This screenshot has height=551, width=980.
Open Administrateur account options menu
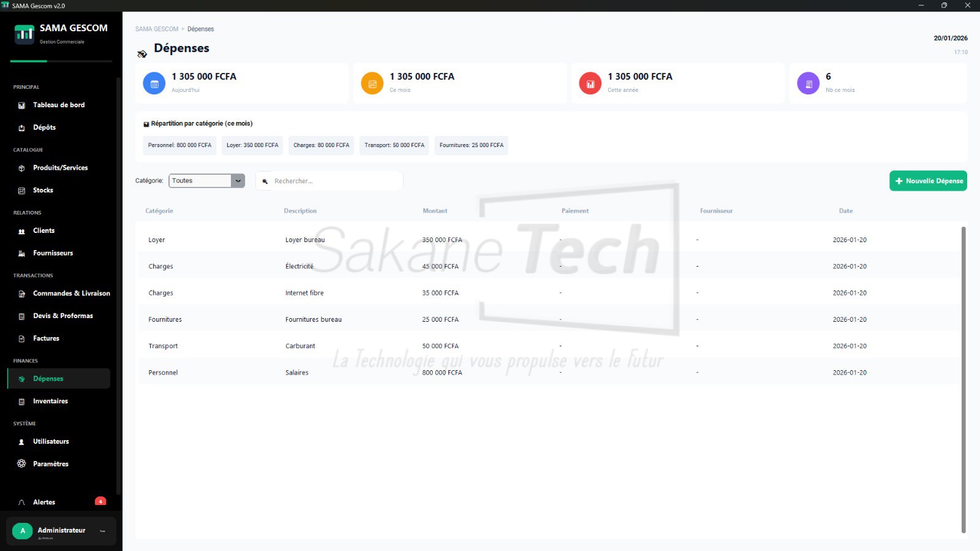pos(103,531)
